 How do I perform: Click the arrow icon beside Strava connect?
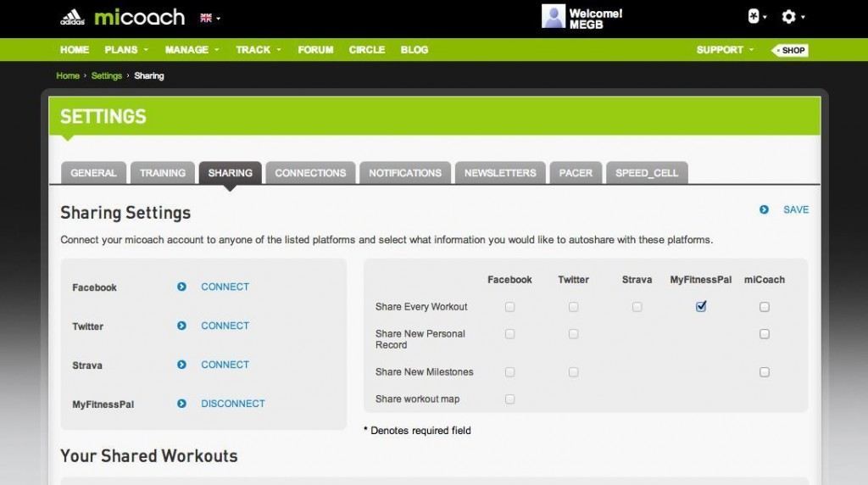(x=181, y=365)
